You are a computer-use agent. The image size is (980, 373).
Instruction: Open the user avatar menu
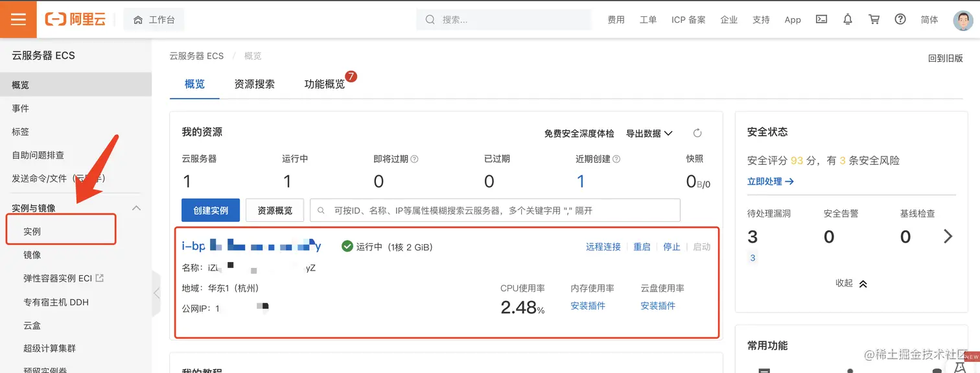click(x=963, y=19)
